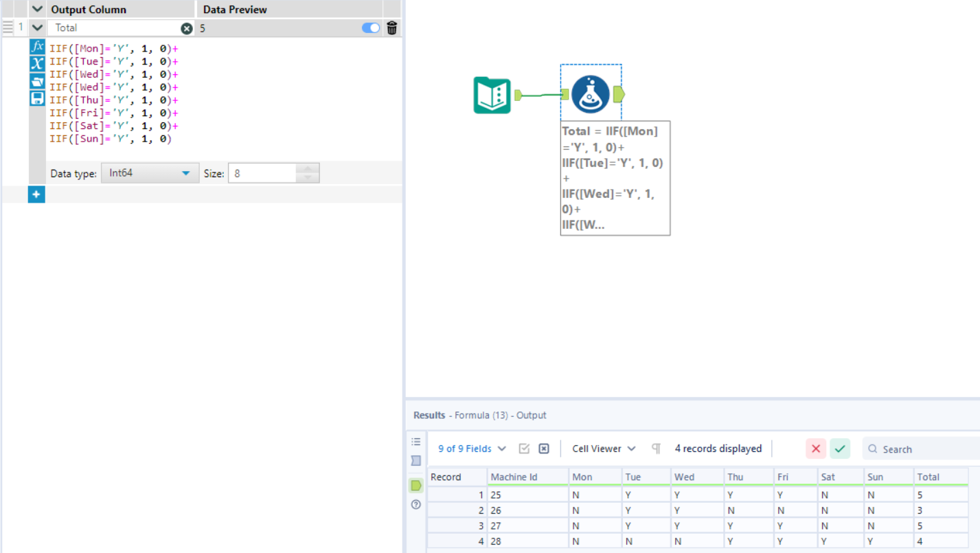
Task: Select the Formula tool on the canvas
Action: click(591, 94)
